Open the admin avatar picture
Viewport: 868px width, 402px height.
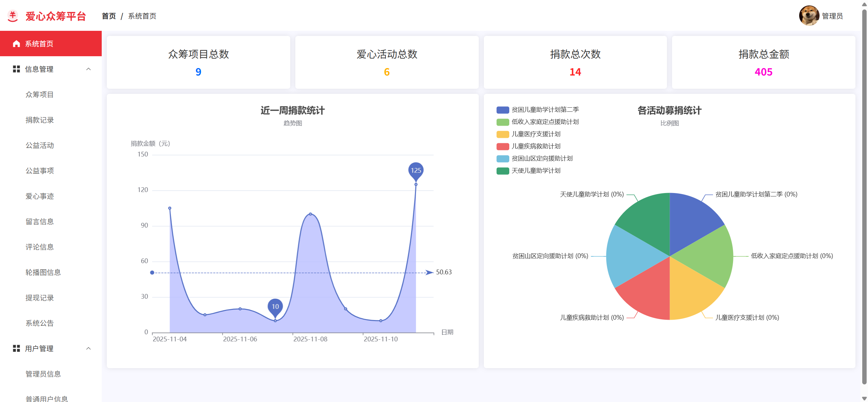(809, 16)
